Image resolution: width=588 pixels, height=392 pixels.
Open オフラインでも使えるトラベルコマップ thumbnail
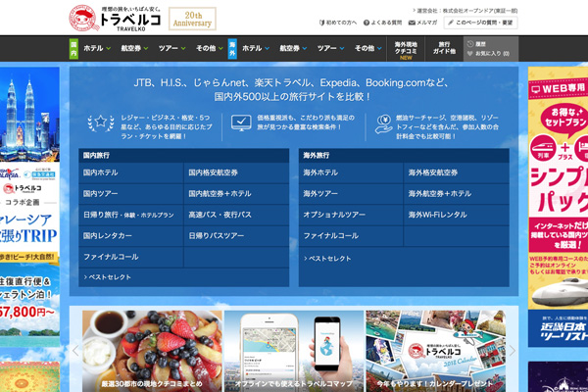coord(294,351)
